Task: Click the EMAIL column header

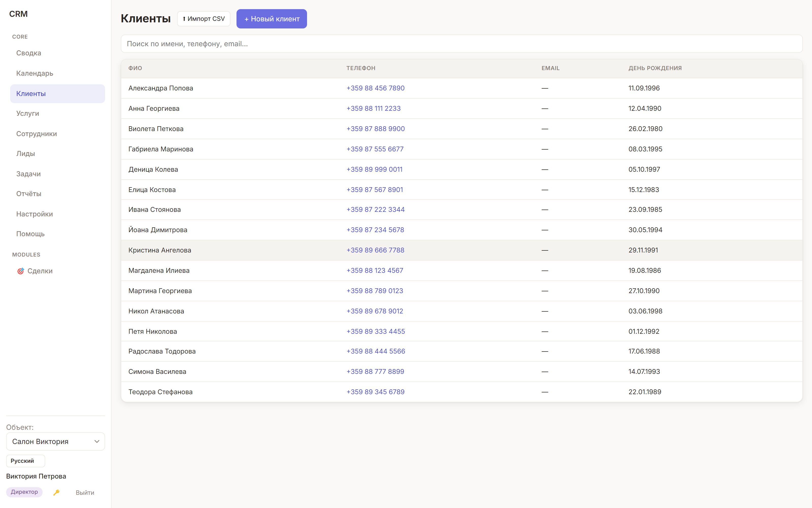Action: [x=550, y=68]
